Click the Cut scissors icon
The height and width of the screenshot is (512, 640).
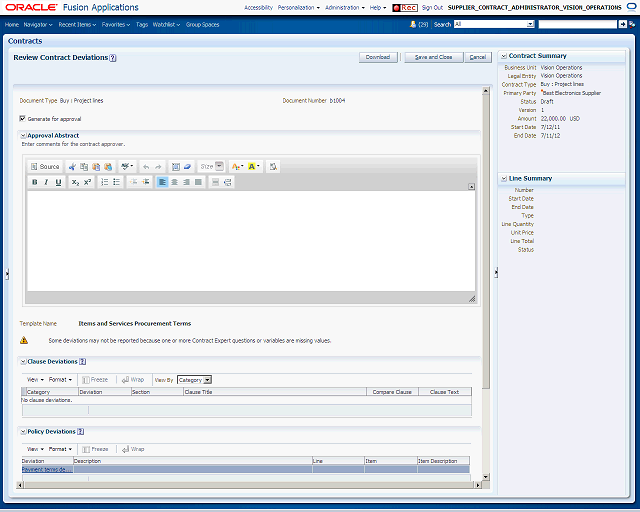72,167
